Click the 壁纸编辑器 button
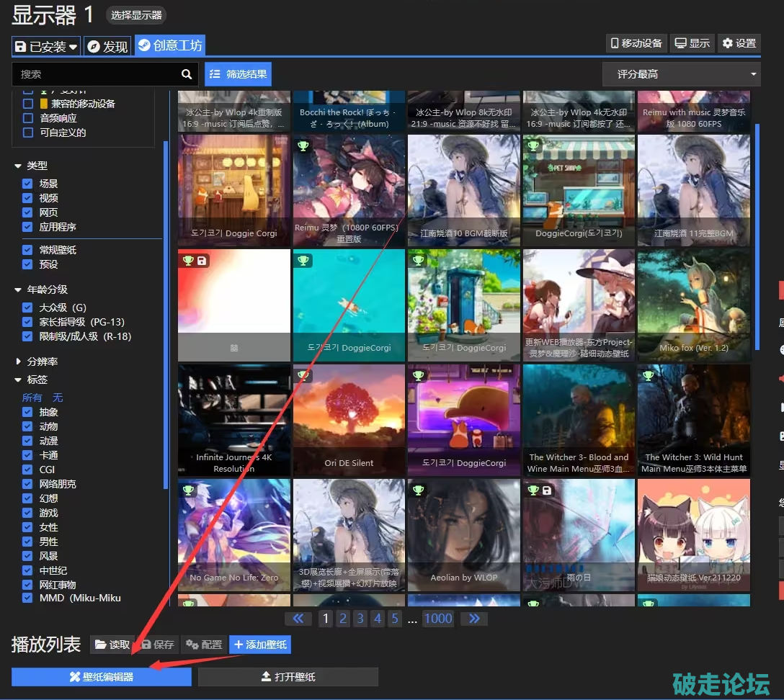The width and height of the screenshot is (784, 700). tap(102, 677)
